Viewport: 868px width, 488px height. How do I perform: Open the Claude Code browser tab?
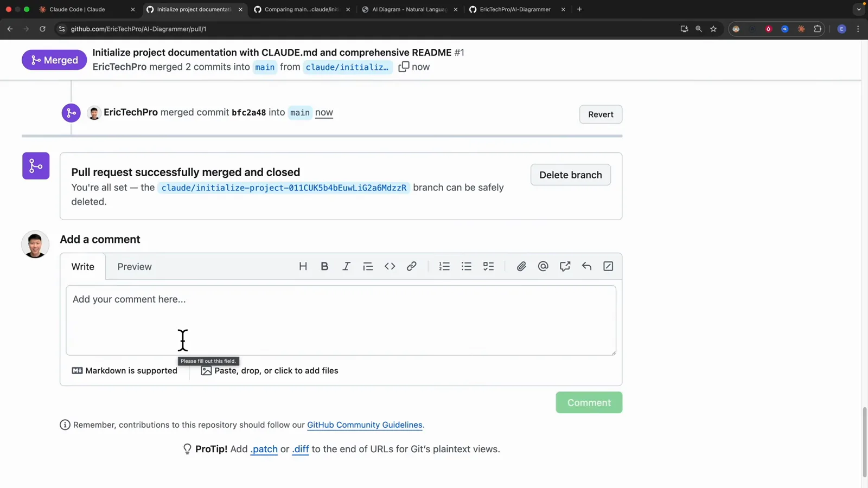pyautogui.click(x=86, y=9)
